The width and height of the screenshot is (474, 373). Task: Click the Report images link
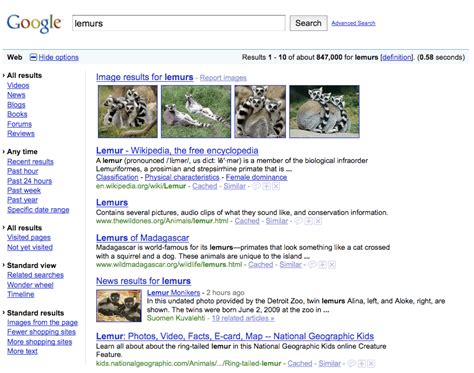coord(223,78)
